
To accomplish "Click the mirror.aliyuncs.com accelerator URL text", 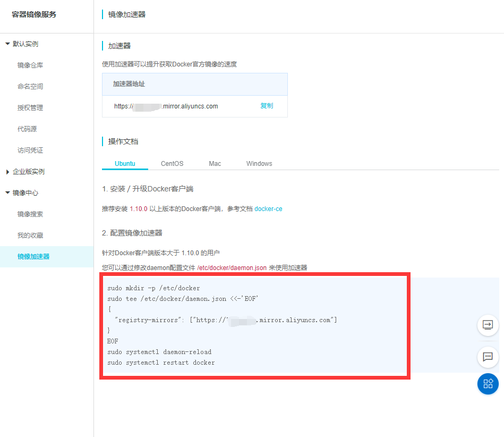I will pyautogui.click(x=166, y=106).
